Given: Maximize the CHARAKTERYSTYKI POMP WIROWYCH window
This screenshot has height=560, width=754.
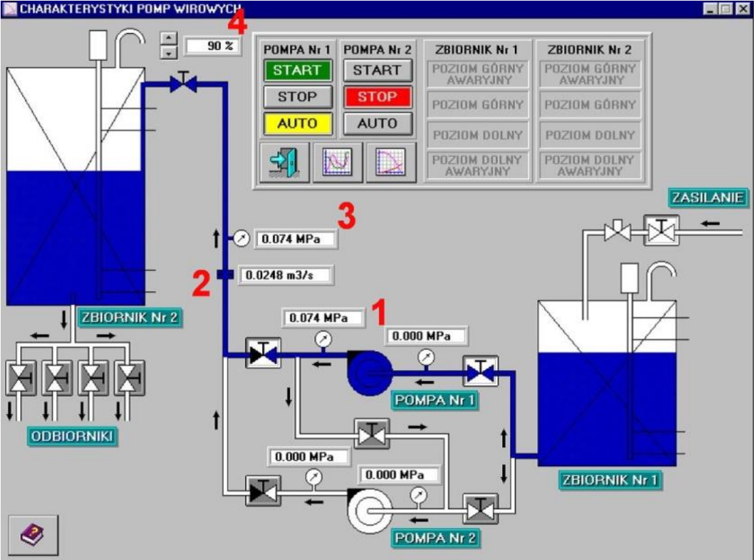Looking at the screenshot, I should click(x=726, y=9).
